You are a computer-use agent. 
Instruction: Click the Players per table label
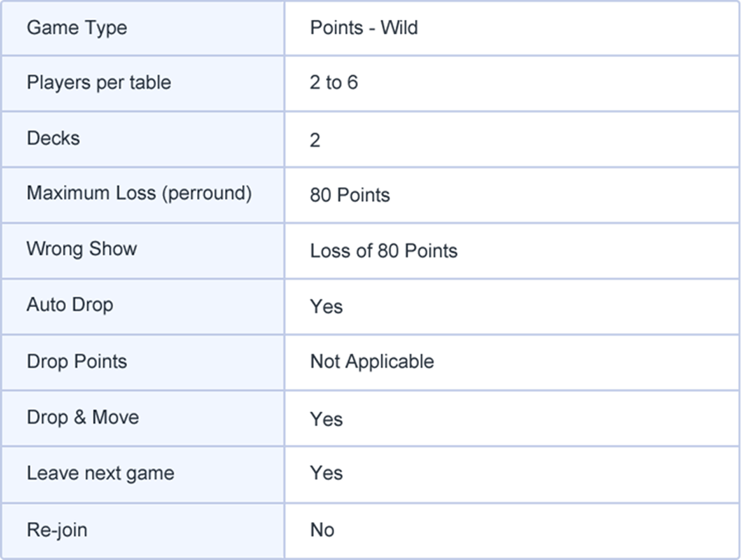99,83
